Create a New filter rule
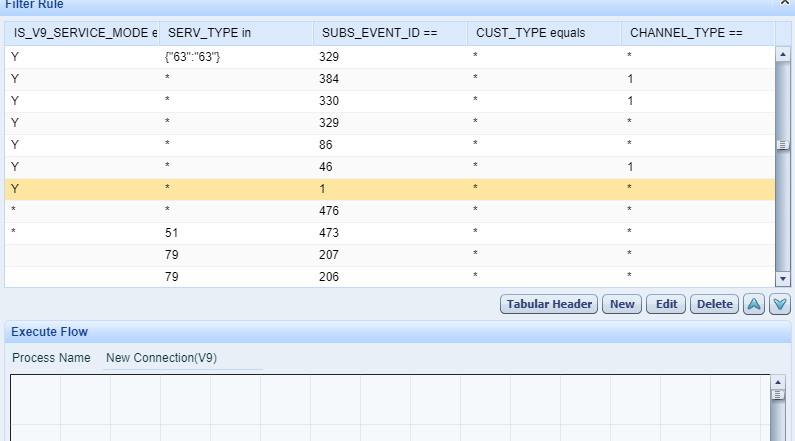Screen dimensions: 795x441 pos(622,304)
